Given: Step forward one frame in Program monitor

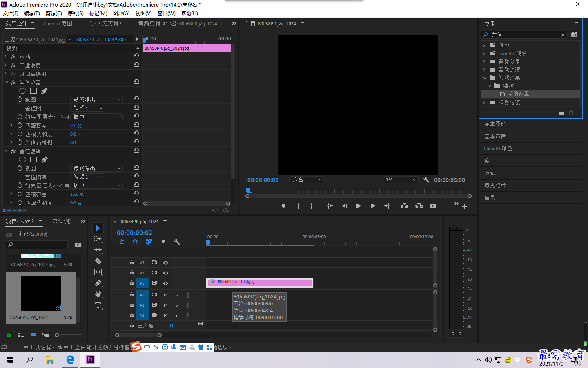Looking at the screenshot, I should 373,206.
